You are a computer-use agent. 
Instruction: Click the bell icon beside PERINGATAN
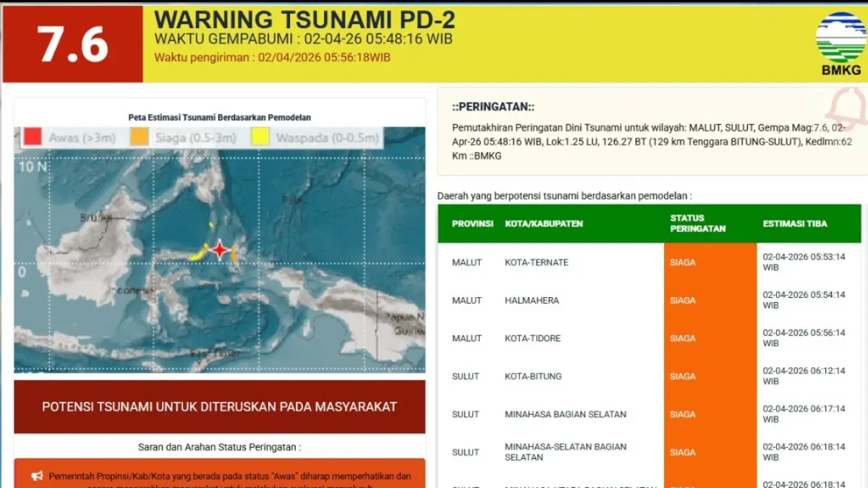(847, 108)
